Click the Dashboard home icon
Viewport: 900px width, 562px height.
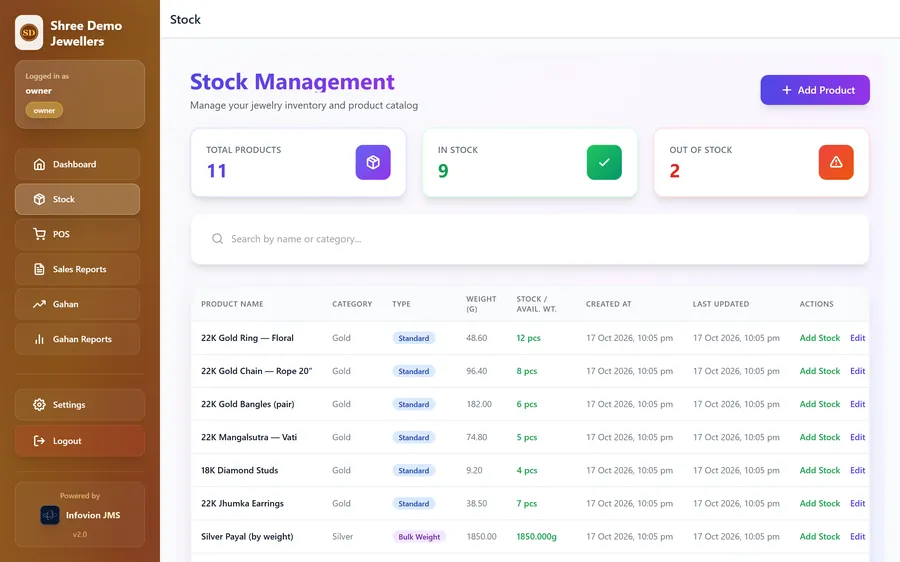pos(39,164)
